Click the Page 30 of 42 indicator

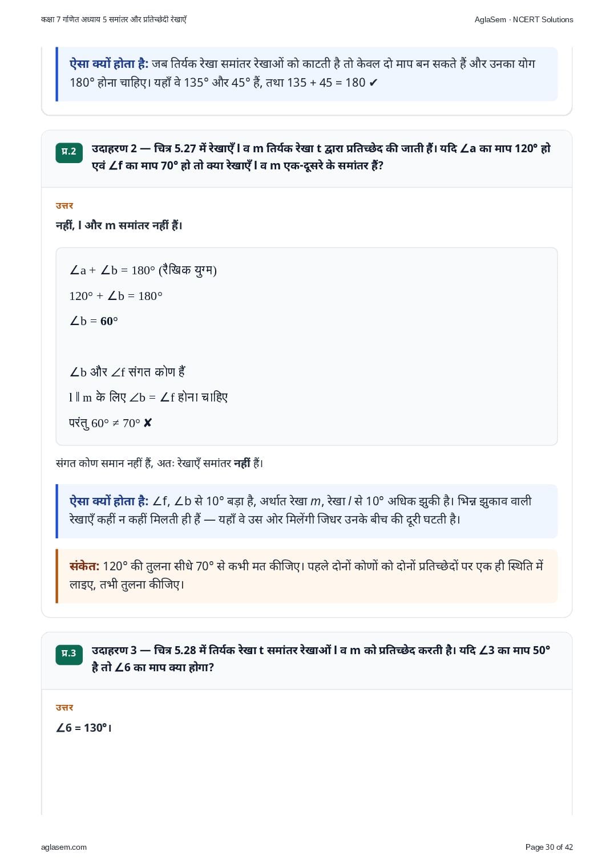click(x=549, y=847)
